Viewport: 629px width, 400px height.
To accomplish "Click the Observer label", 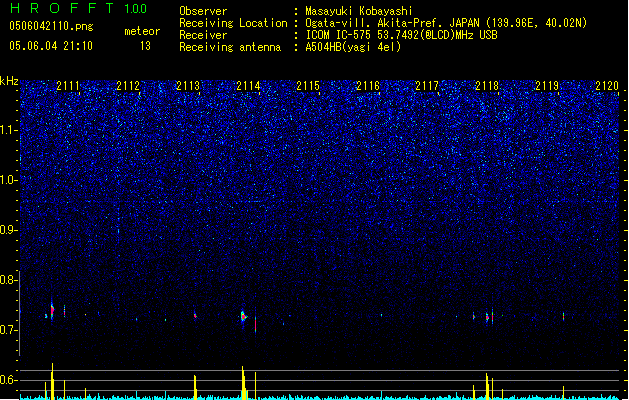I will [x=203, y=11].
